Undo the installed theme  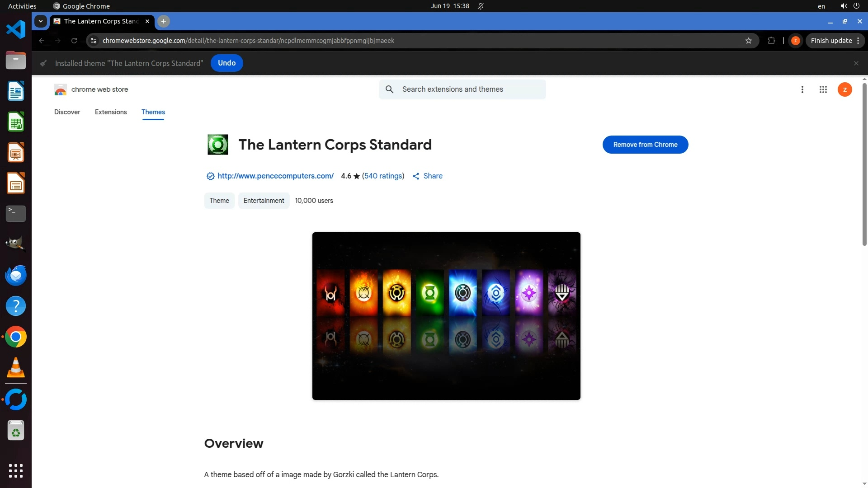[226, 63]
